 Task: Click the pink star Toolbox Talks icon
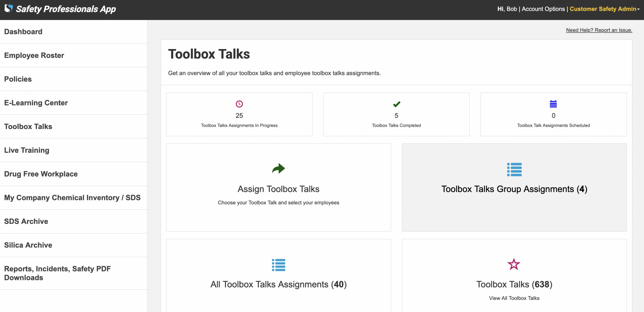pyautogui.click(x=514, y=264)
